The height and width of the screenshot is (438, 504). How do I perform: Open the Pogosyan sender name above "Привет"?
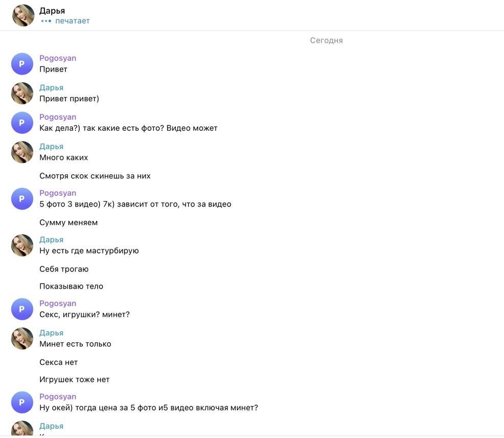[58, 58]
